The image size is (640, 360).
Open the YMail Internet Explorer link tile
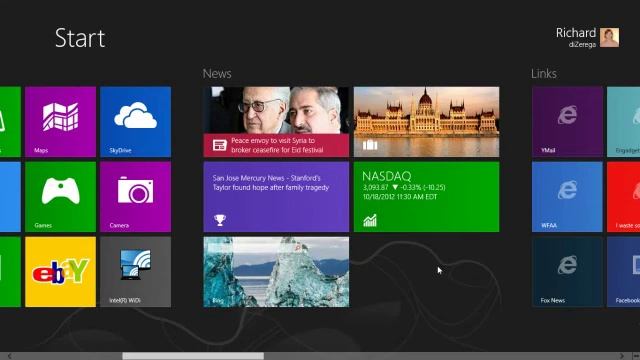567,122
